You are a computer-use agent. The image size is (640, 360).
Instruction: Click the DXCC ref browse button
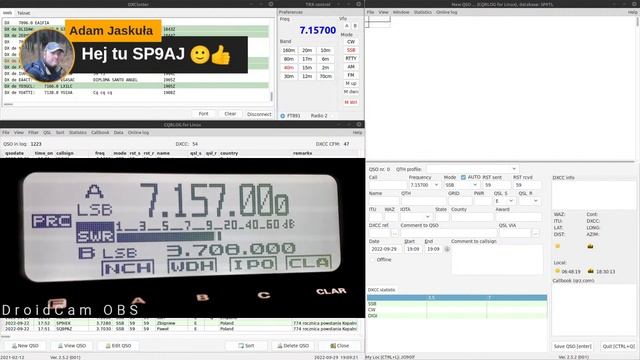pyautogui.click(x=395, y=233)
